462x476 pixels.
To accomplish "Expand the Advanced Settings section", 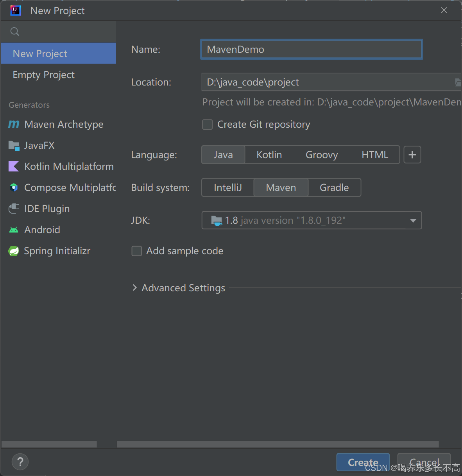I will click(x=134, y=288).
